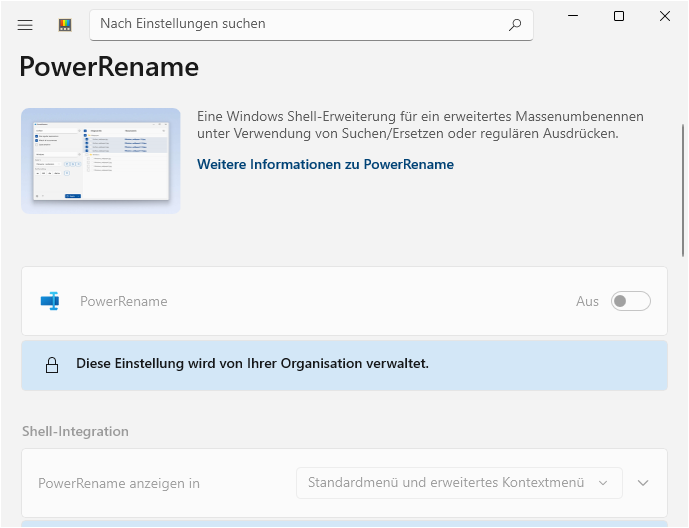Click the 'Eine Windows Shell-Erweiterung' description text
This screenshot has height=528, width=689.
[420, 125]
